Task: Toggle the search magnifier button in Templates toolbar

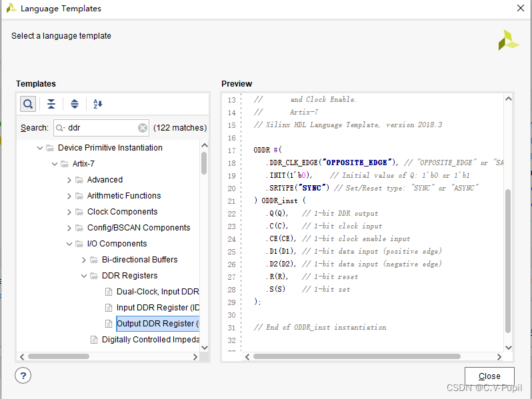Action: click(x=28, y=104)
